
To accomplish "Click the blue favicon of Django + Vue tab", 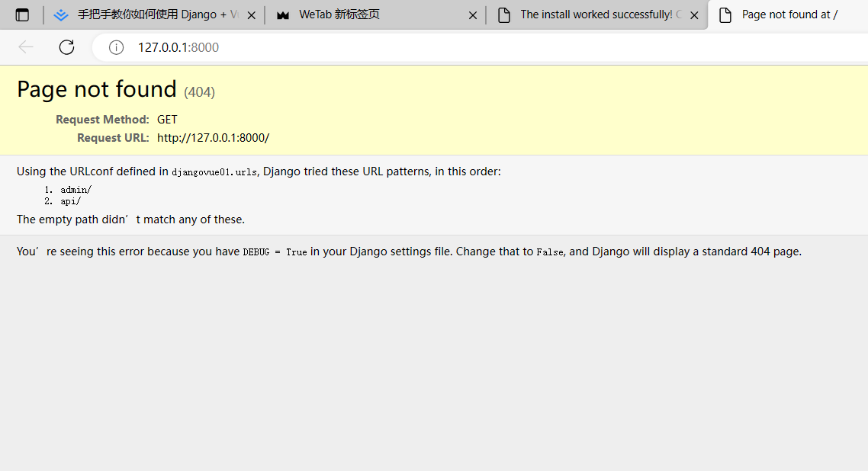I will [x=61, y=15].
